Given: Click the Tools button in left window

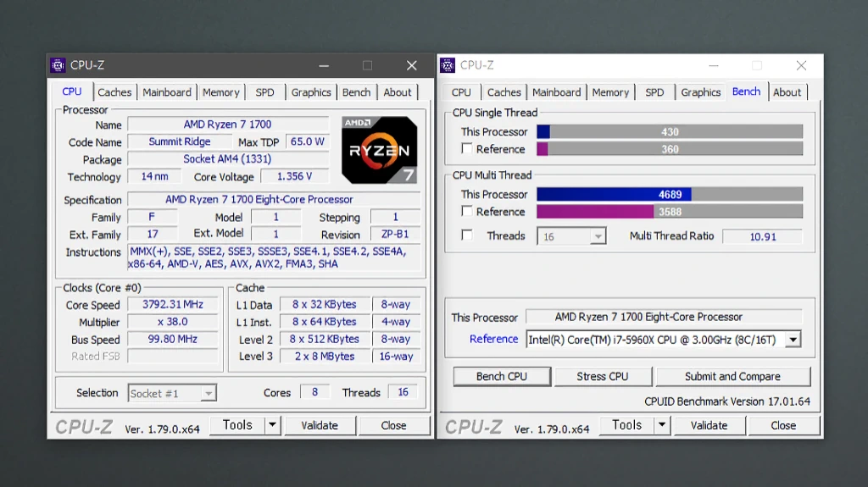Looking at the screenshot, I should click(x=237, y=425).
